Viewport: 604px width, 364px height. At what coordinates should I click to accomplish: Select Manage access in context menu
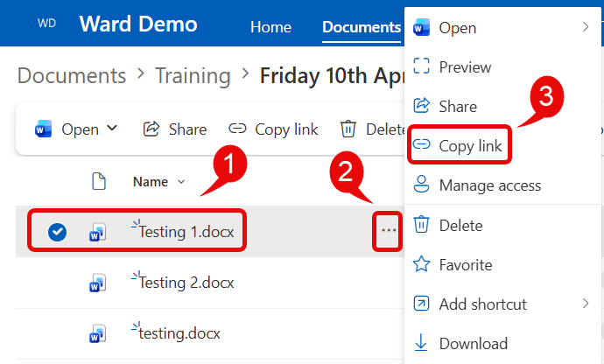pyautogui.click(x=488, y=185)
